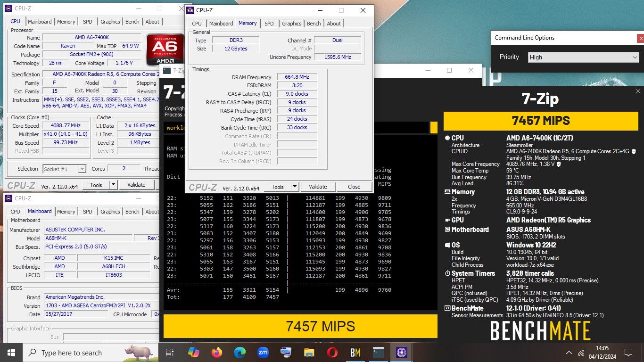This screenshot has height=362, width=644.
Task: Switch to the terminal taskbar icon
Action: point(378,352)
